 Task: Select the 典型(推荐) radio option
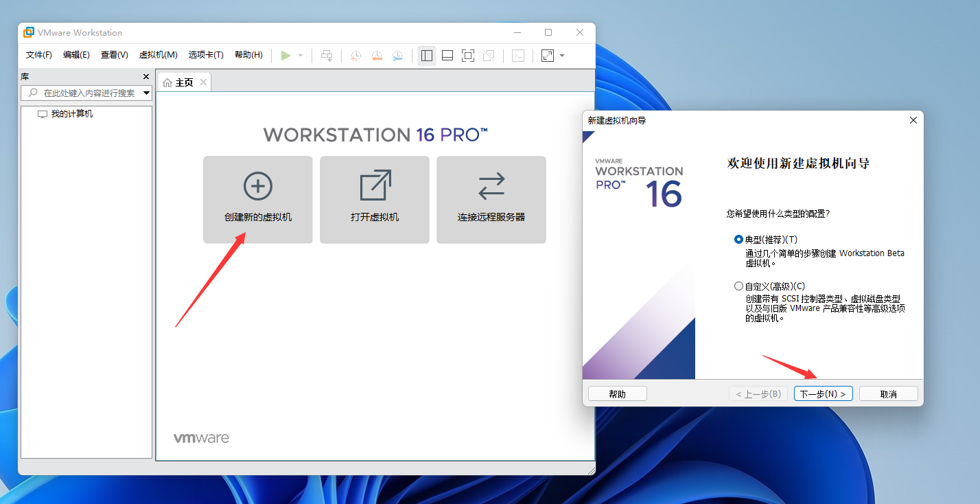[x=738, y=240]
